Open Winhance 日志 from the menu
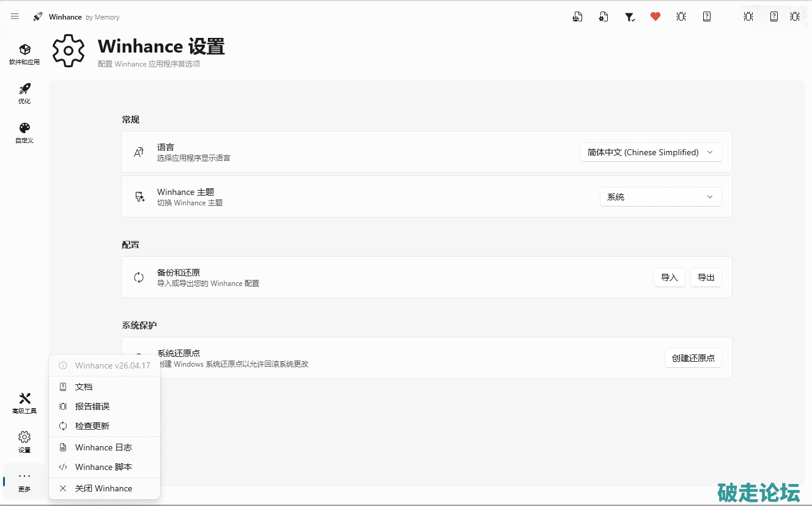This screenshot has width=812, height=506. (x=103, y=447)
